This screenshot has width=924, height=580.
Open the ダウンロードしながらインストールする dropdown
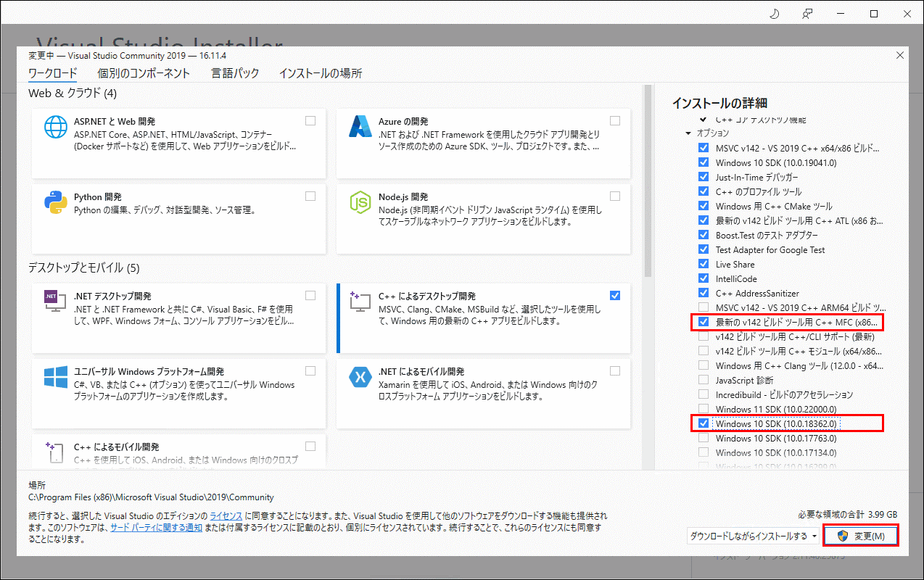coord(753,536)
